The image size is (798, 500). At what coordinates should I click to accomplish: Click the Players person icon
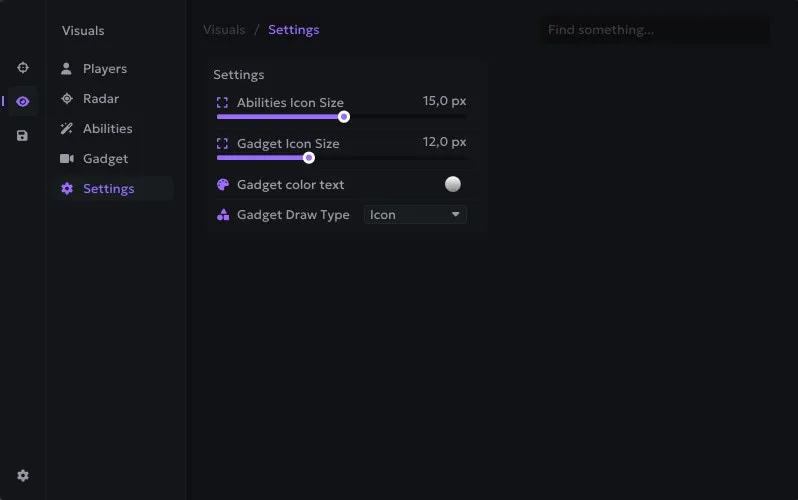66,69
